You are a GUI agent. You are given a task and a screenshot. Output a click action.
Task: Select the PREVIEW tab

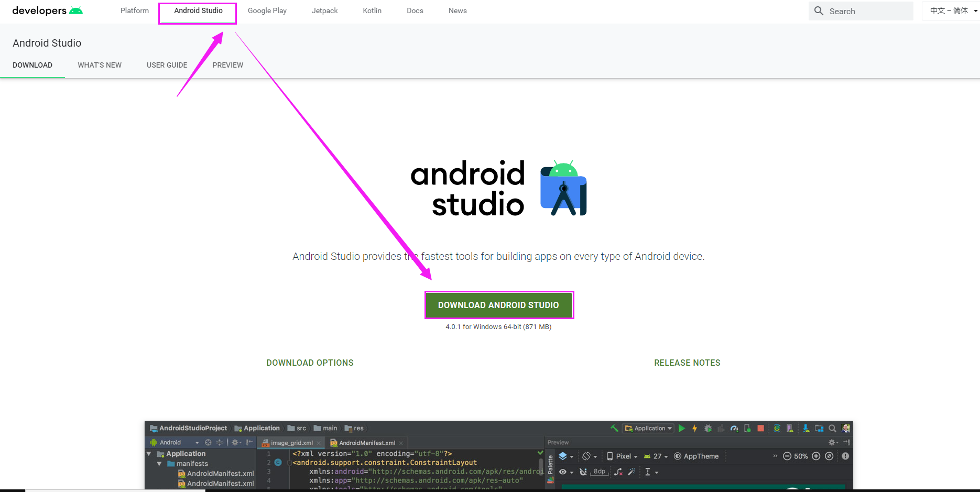(x=228, y=65)
